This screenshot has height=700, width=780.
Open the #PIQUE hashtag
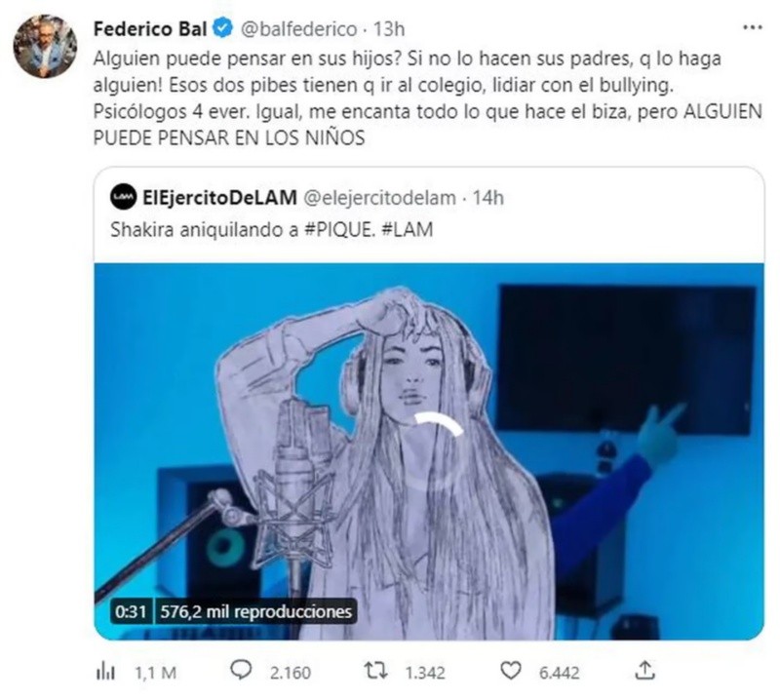point(338,229)
